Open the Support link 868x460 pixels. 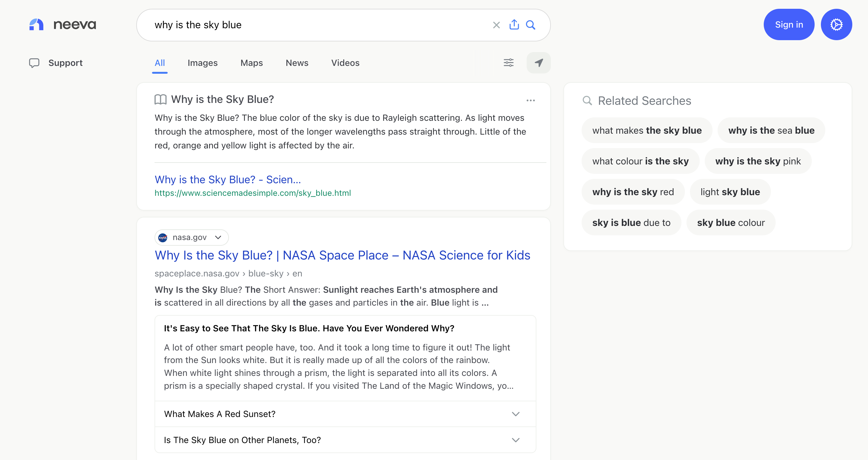point(65,63)
